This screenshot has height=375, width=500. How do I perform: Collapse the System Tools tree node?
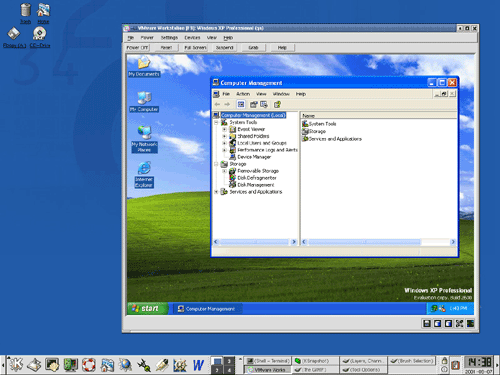216,122
